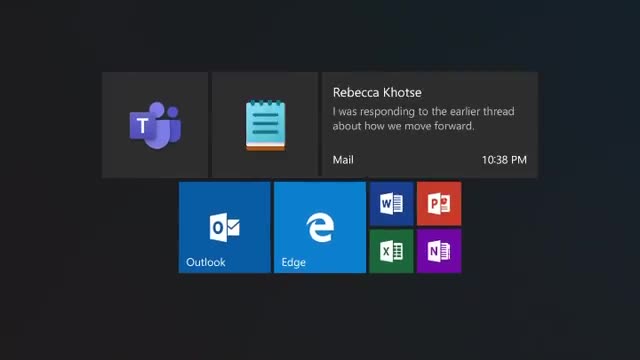This screenshot has height=360, width=640.
Task: Open the OneNote tile
Action: click(439, 251)
